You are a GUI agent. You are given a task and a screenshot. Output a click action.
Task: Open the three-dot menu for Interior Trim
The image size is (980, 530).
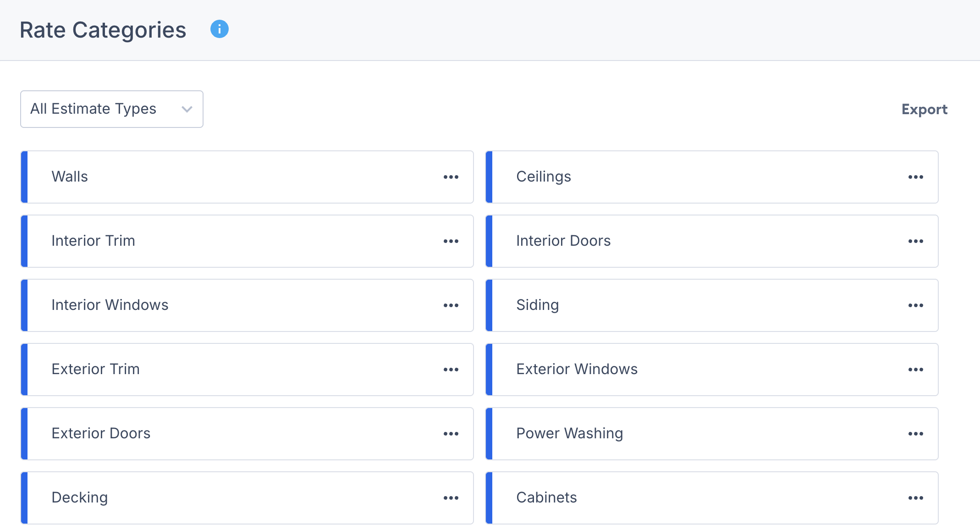(x=451, y=241)
